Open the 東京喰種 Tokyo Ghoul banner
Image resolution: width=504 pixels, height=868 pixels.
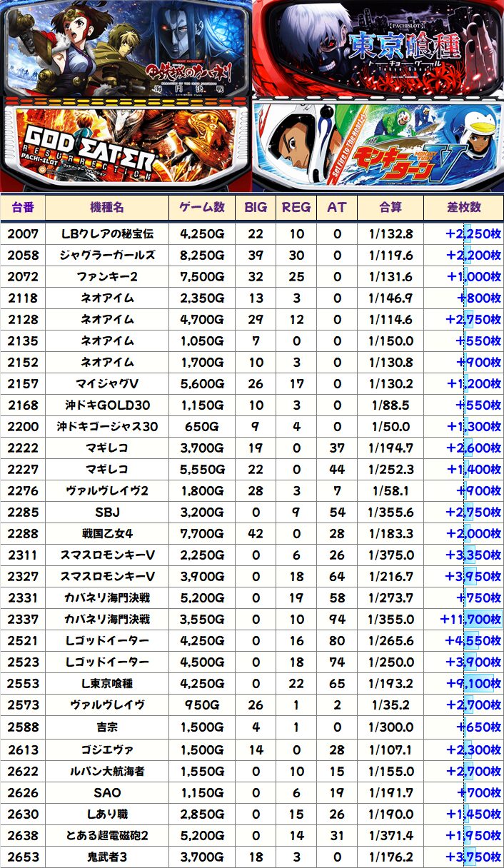click(x=378, y=49)
